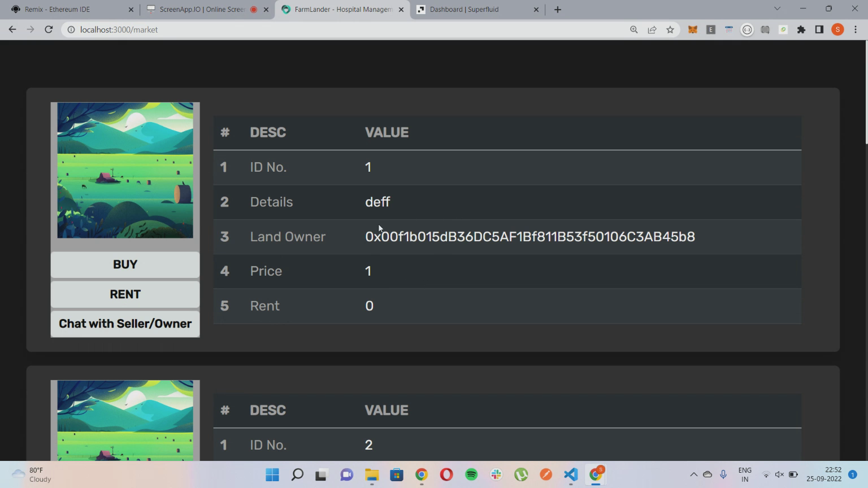Click the BUY button for land 1
Screen dimensions: 868x488
(x=125, y=265)
